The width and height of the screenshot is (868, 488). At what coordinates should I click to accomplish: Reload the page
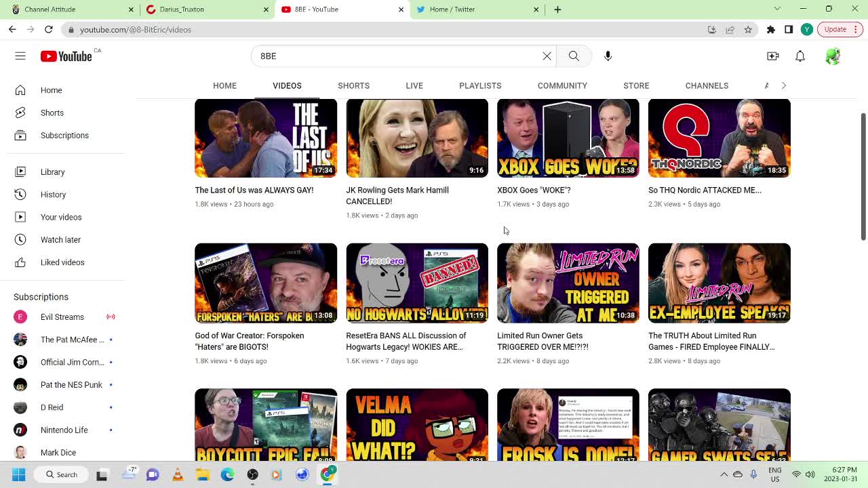(x=49, y=30)
